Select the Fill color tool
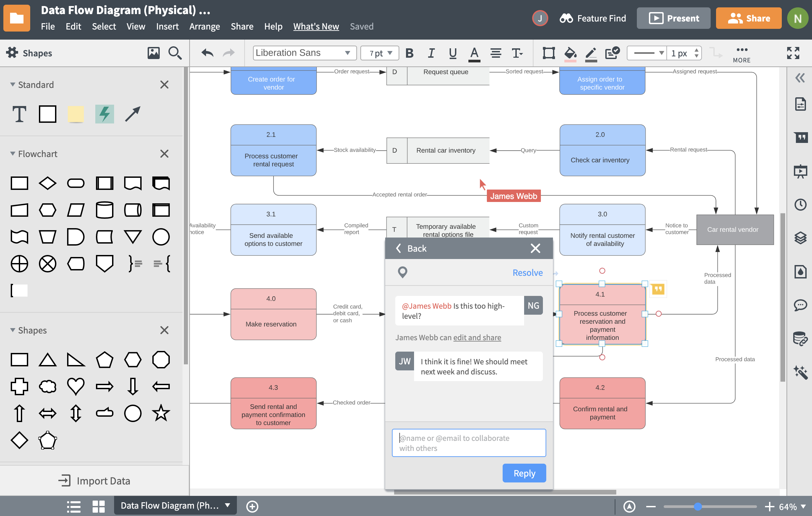This screenshot has width=812, height=516. pyautogui.click(x=569, y=53)
